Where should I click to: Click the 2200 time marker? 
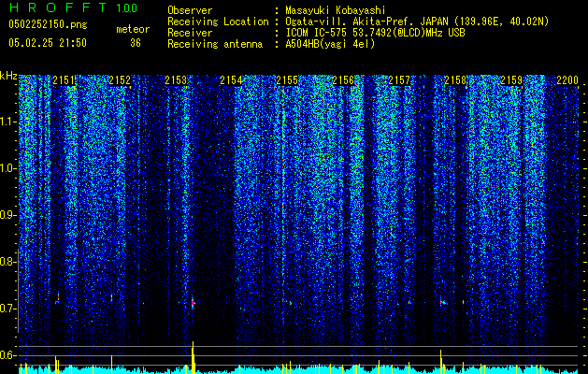point(567,80)
